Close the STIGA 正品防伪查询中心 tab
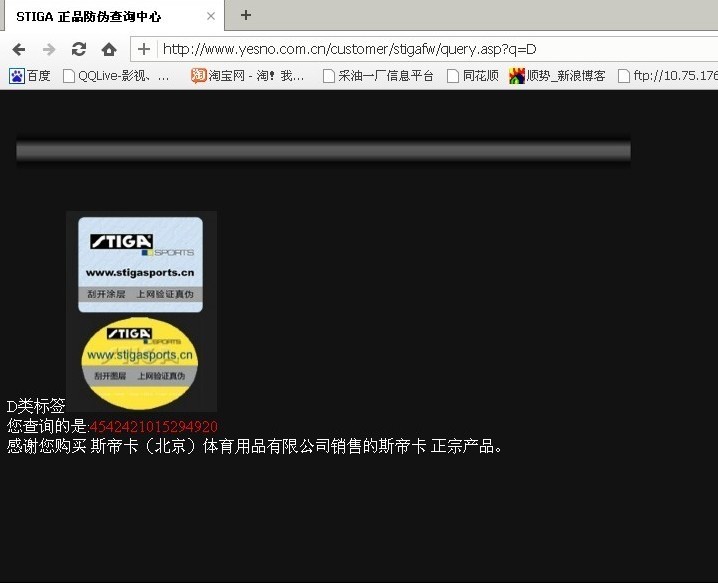This screenshot has height=583, width=718. (x=211, y=16)
